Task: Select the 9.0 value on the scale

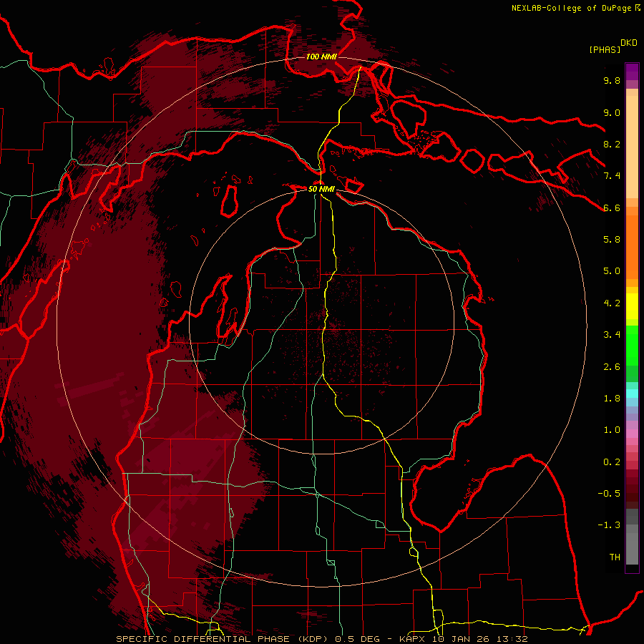Action: tap(612, 112)
